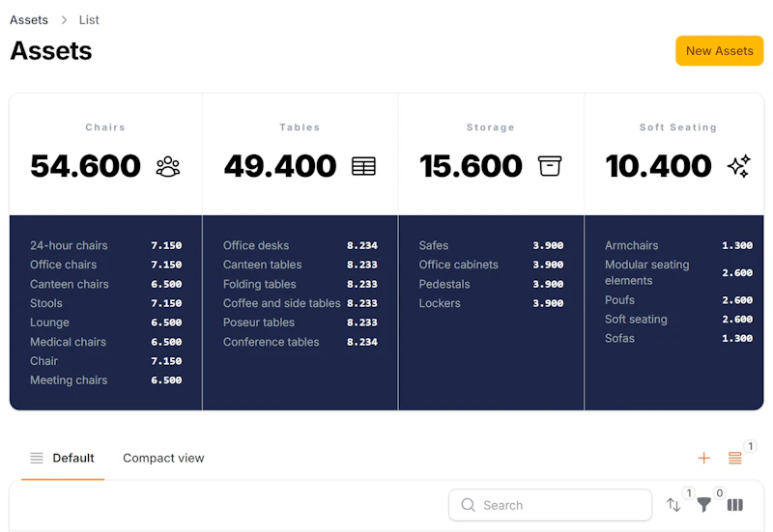Click the Pedestals row label
773x532 pixels.
[x=444, y=284]
